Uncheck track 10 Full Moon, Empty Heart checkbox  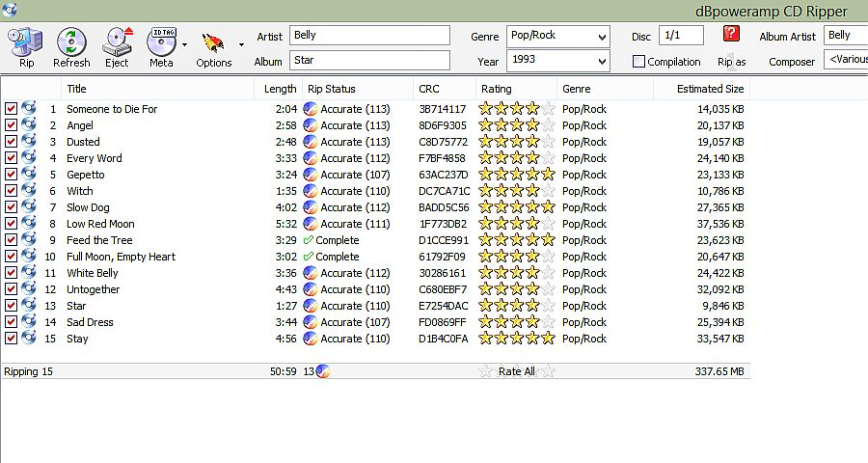(11, 256)
